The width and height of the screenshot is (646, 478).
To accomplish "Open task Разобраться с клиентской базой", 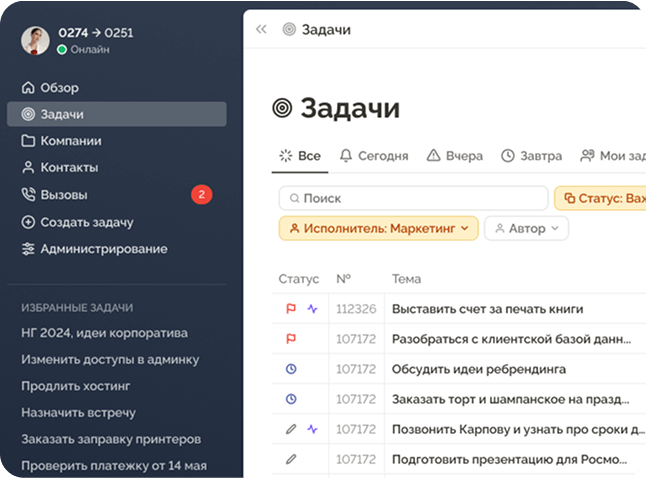I will [x=511, y=339].
